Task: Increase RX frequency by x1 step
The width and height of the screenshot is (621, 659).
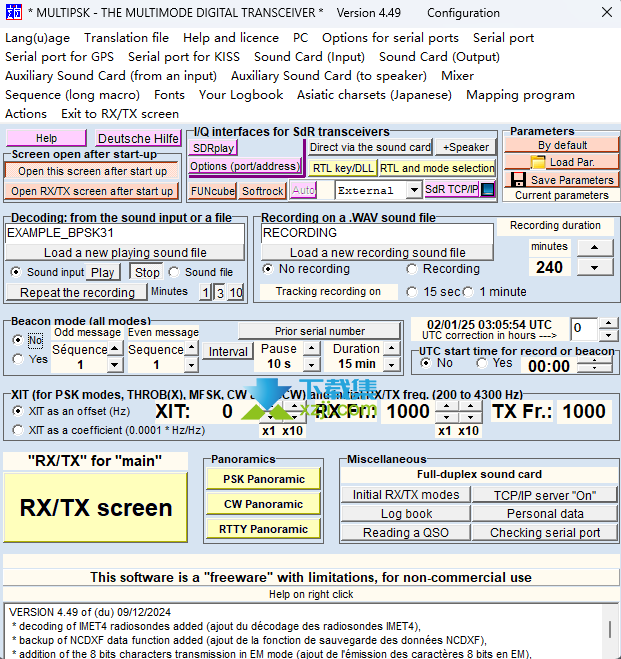Action: (x=446, y=406)
